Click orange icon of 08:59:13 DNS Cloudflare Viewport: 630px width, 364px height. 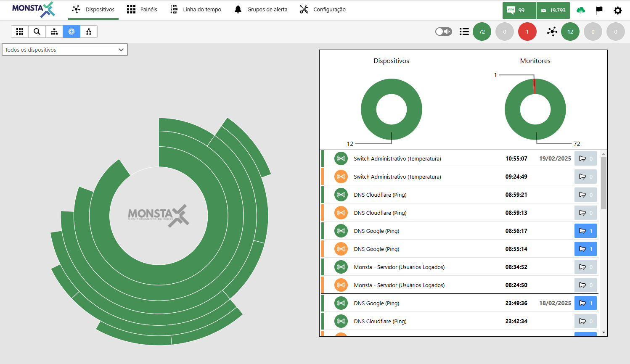tap(341, 213)
